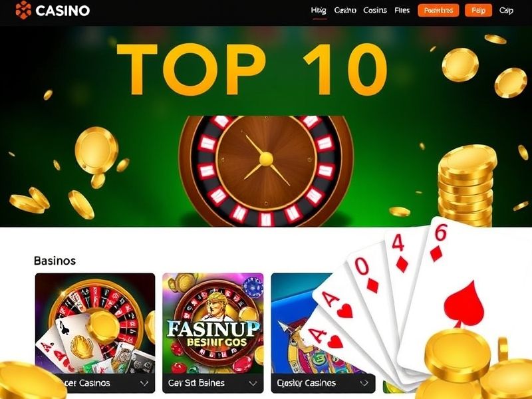This screenshot has width=532, height=399.
Task: Open the Casino nav menu item
Action: coord(345,11)
